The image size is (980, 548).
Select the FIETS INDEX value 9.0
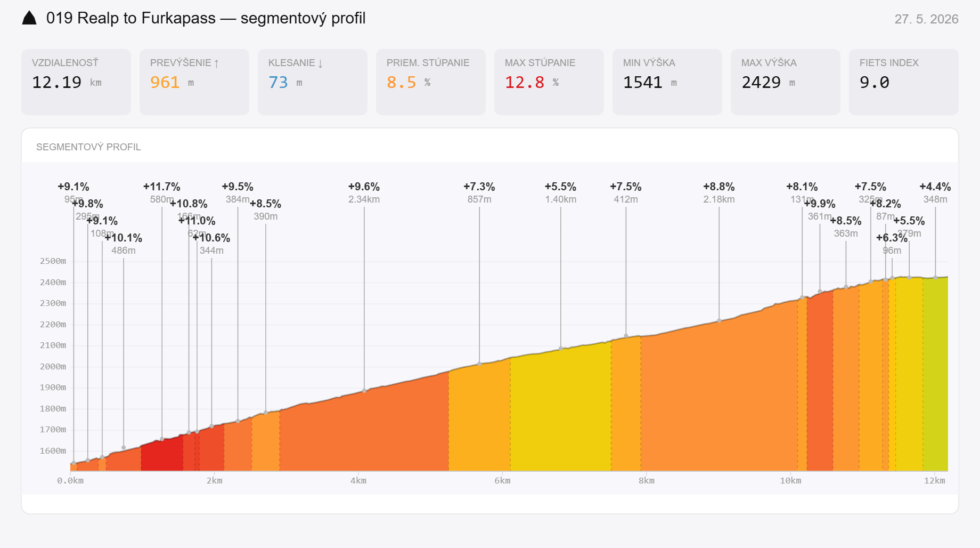[x=875, y=83]
